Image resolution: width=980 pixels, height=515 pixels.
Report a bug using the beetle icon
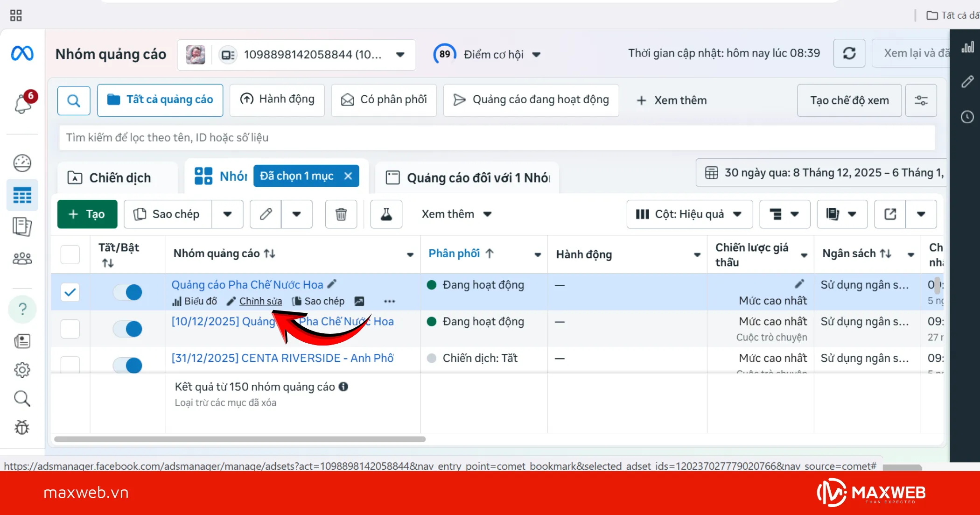click(22, 427)
